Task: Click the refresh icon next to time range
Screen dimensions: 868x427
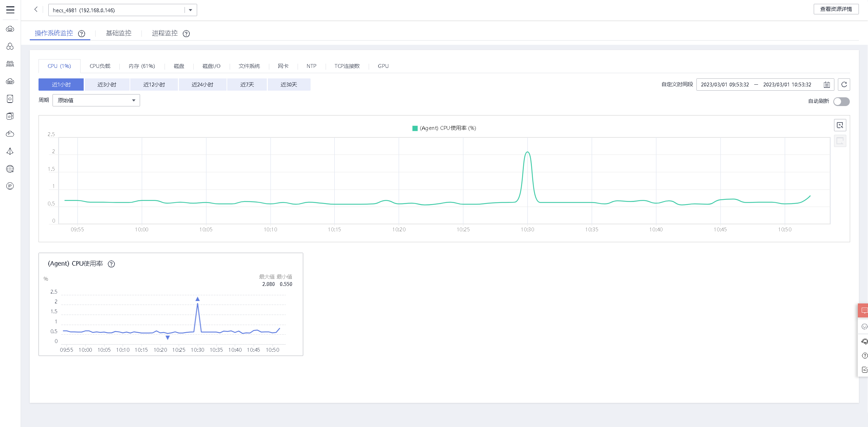Action: coord(844,84)
